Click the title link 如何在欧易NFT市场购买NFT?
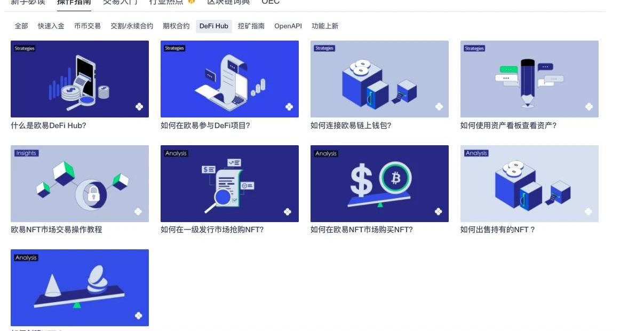 pos(362,230)
